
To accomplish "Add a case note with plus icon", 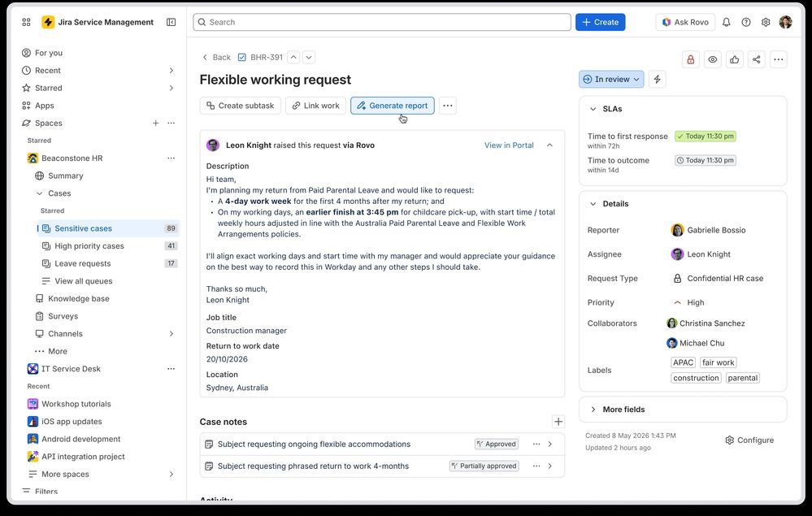I will (x=558, y=422).
